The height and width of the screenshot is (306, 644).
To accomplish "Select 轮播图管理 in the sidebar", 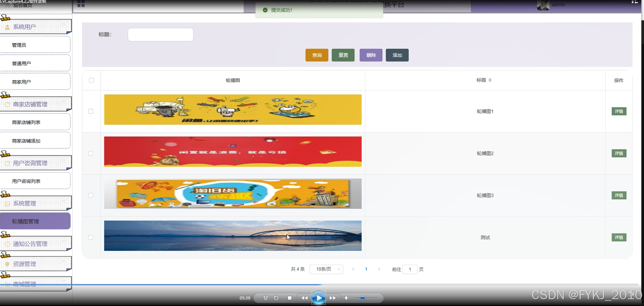I will [35, 221].
